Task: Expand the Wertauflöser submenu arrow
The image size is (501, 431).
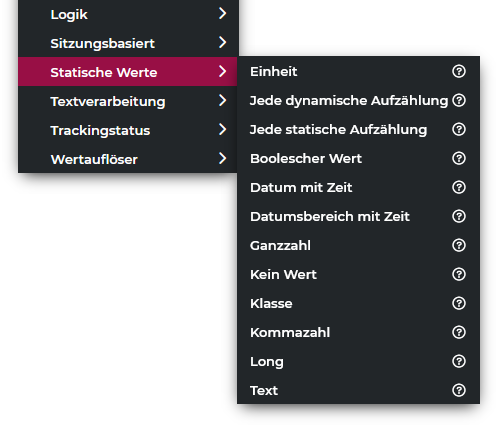Action: click(222, 158)
